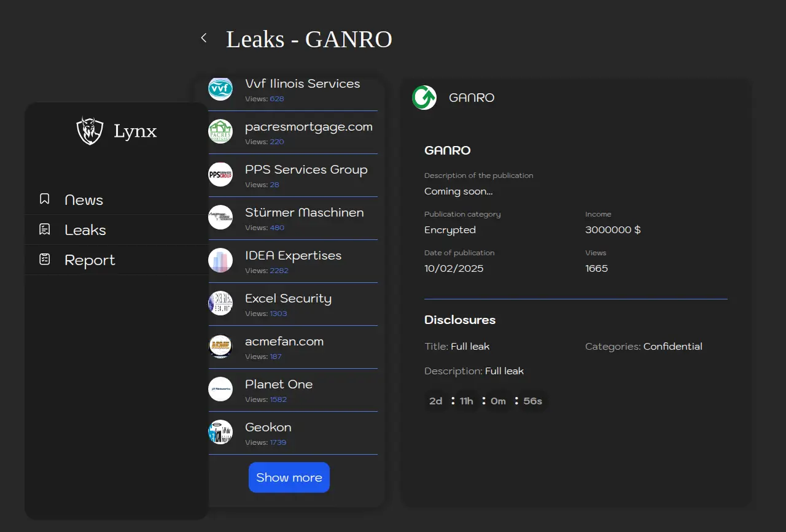The height and width of the screenshot is (532, 786).
Task: Click the countdown timer under Disclosures
Action: [485, 401]
